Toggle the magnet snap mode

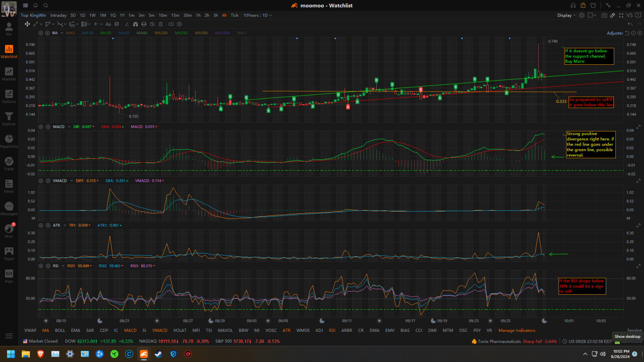135,24
